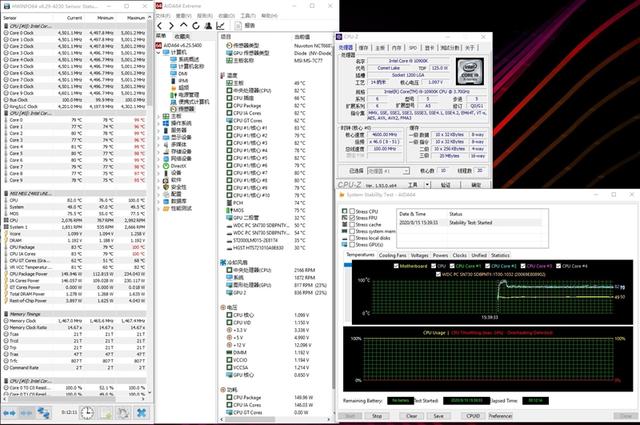Close HWiNFO sensors with blue X icon
This screenshot has width=640, height=425.
(x=141, y=413)
